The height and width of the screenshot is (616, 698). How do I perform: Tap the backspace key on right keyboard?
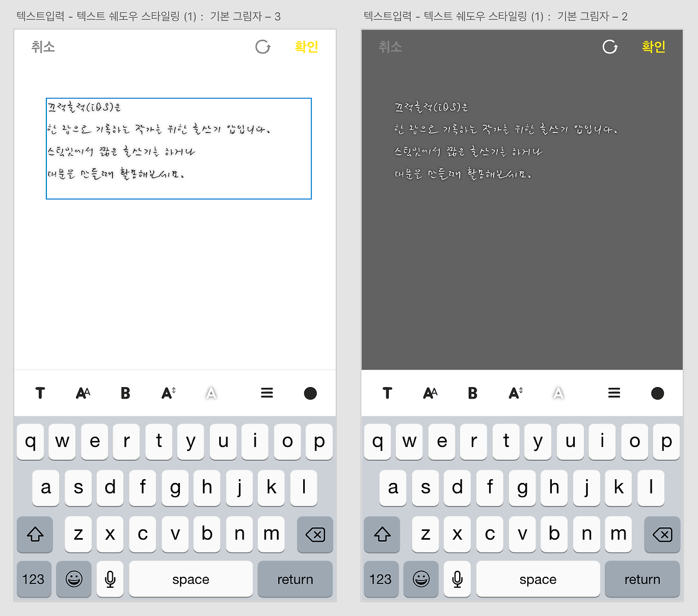(662, 534)
